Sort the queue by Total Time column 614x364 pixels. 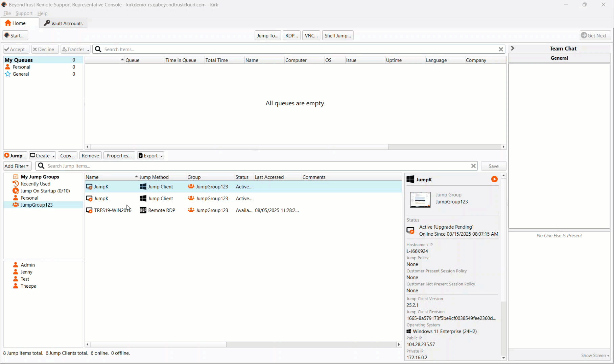(224, 60)
